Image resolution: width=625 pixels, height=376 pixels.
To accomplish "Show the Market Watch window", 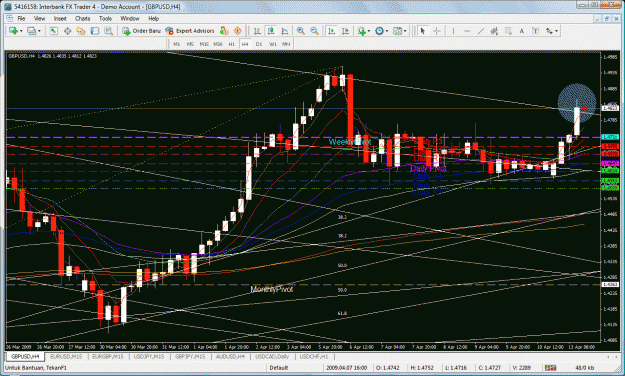I will (53, 31).
